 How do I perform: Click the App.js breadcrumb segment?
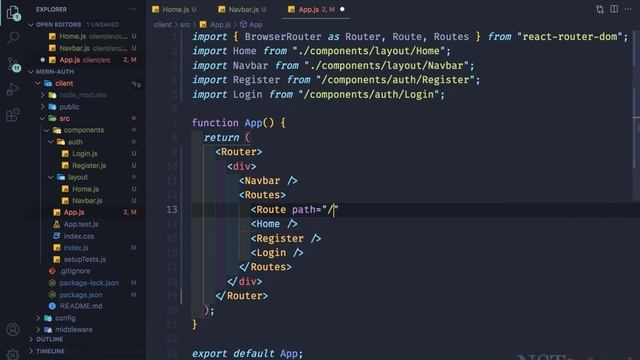click(x=216, y=24)
